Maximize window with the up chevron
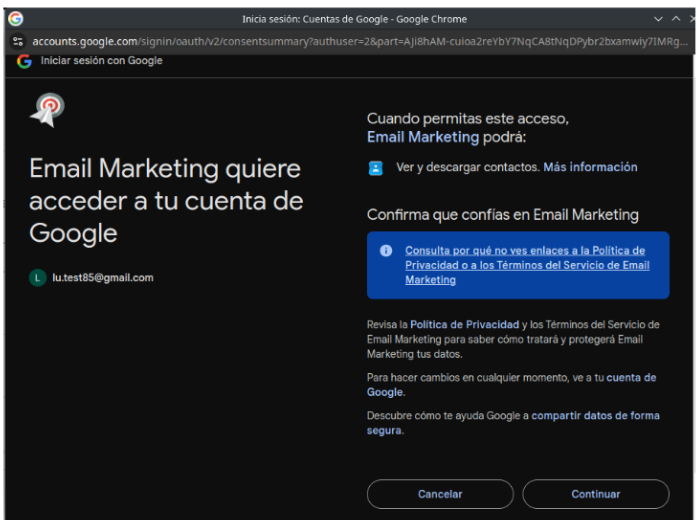 coord(676,19)
